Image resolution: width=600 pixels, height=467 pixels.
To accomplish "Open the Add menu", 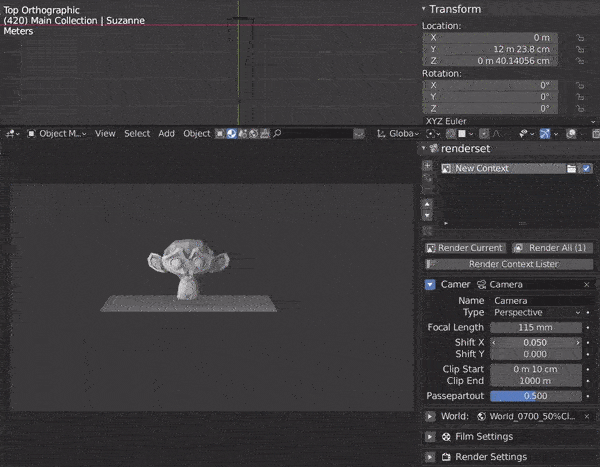I will [166, 134].
